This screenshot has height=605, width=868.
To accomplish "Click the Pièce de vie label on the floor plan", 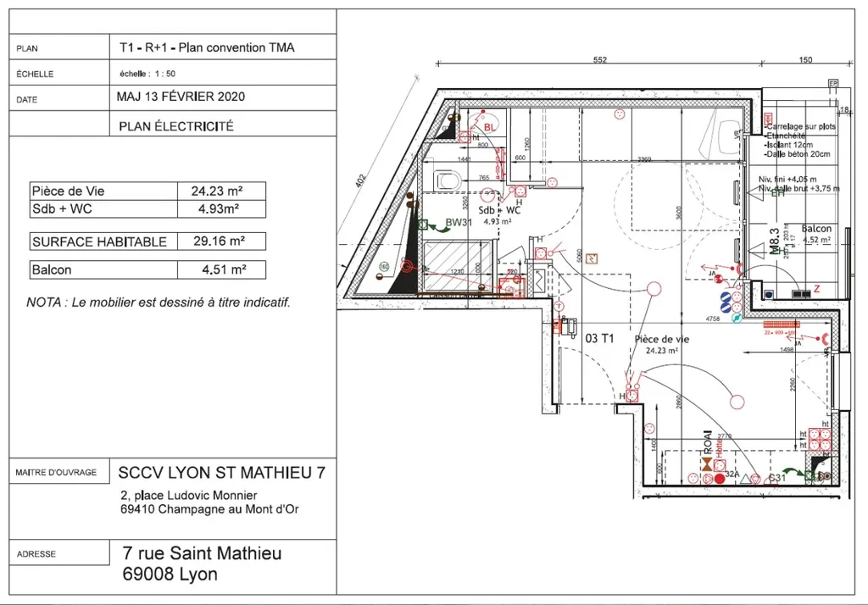I will click(661, 339).
